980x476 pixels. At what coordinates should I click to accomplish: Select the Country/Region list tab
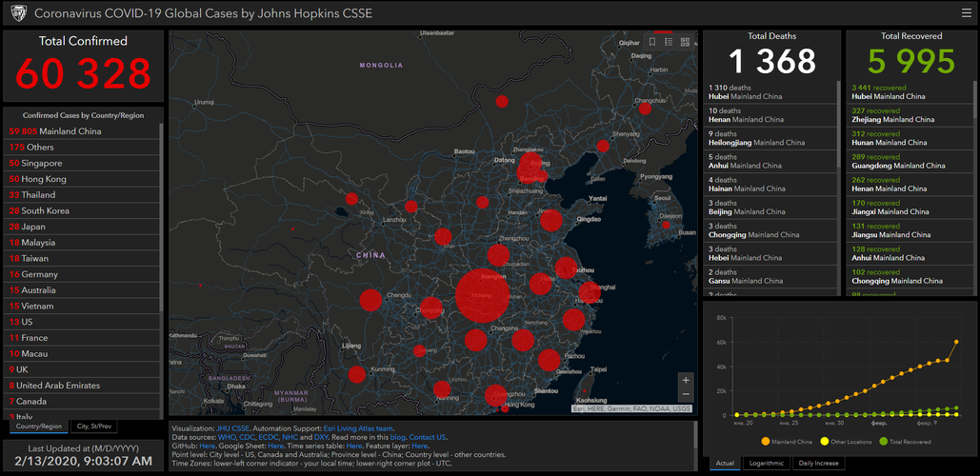(x=39, y=426)
